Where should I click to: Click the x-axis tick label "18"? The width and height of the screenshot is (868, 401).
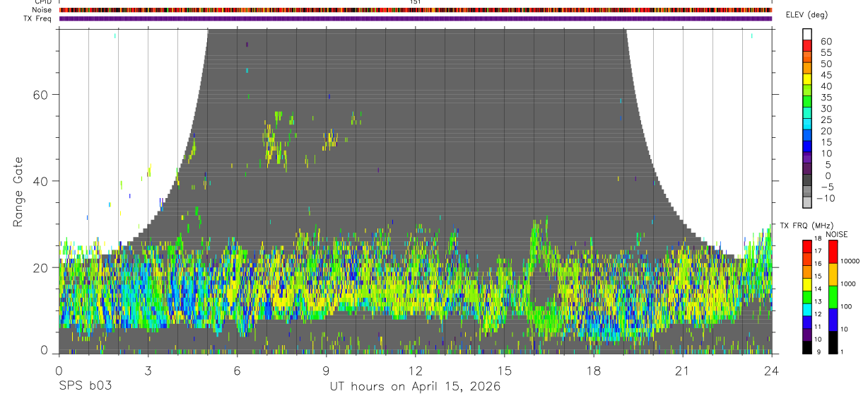[x=594, y=371]
